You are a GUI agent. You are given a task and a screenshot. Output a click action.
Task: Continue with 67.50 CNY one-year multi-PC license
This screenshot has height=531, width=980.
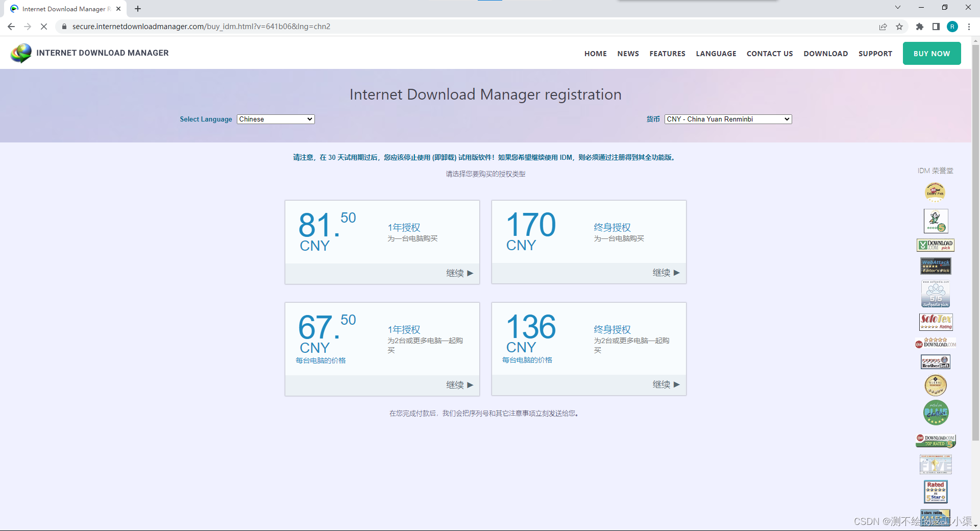tap(459, 385)
